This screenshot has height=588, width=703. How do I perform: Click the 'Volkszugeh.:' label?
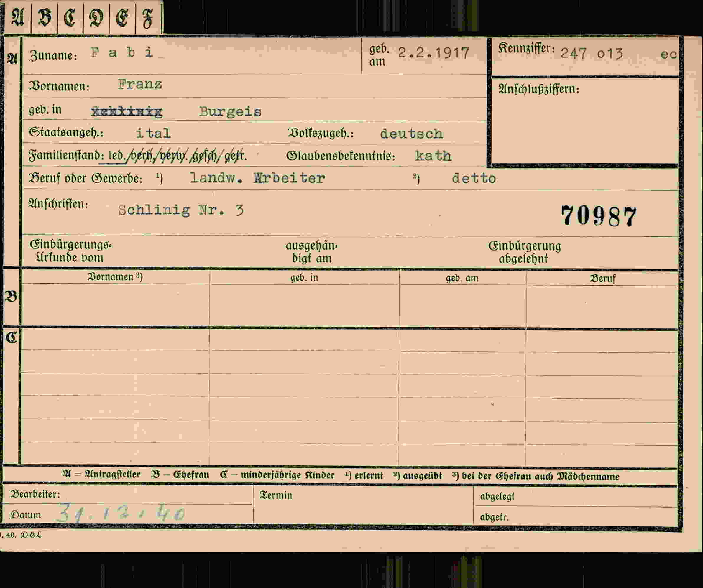320,134
